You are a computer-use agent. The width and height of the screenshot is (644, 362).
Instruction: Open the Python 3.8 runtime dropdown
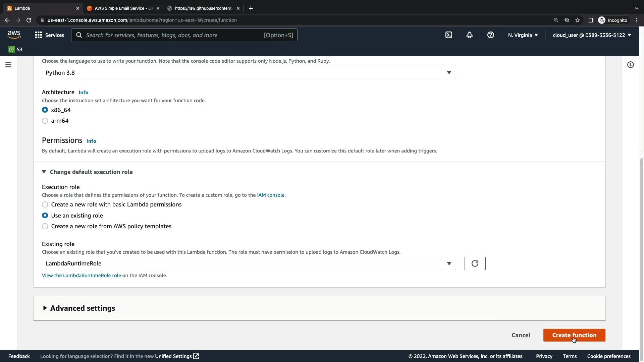[249, 73]
